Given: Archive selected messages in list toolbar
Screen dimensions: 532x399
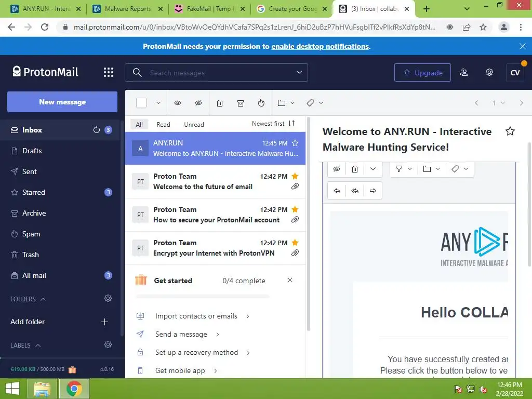Looking at the screenshot, I should 241,103.
